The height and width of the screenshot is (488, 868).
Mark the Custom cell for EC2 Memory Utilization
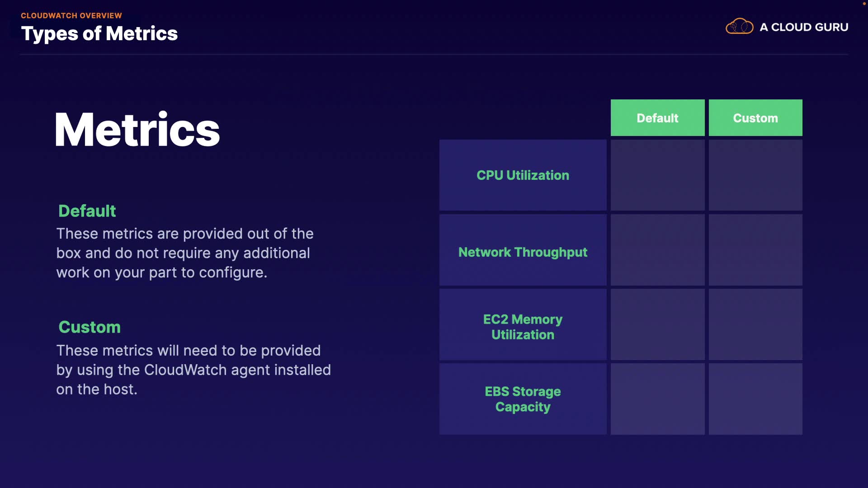[x=755, y=324]
